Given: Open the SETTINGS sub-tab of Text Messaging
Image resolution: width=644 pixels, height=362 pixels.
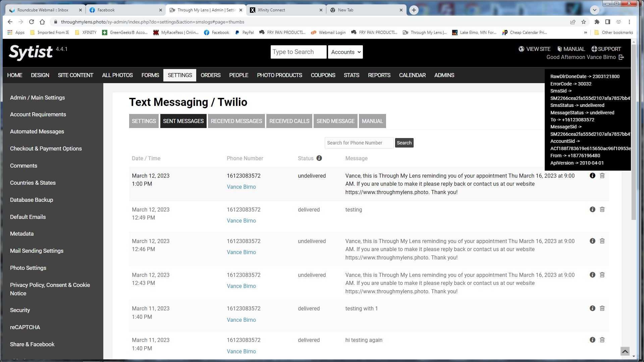Looking at the screenshot, I should point(144,121).
